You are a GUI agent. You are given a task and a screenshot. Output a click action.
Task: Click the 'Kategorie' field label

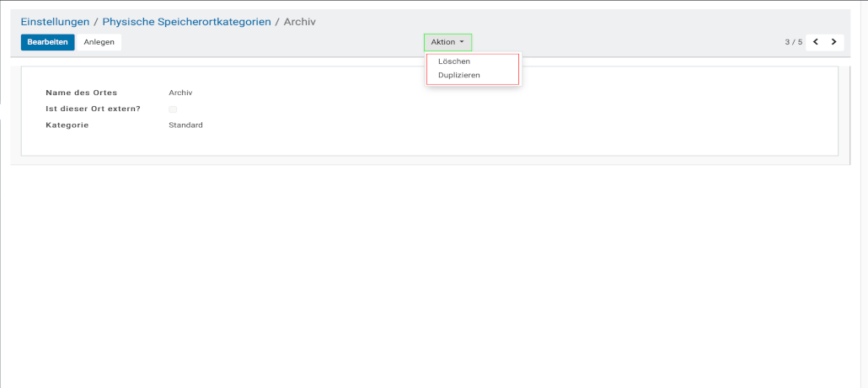point(67,125)
